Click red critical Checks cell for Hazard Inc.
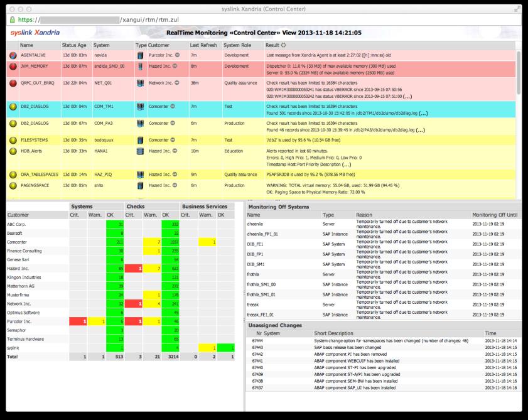 click(x=134, y=269)
